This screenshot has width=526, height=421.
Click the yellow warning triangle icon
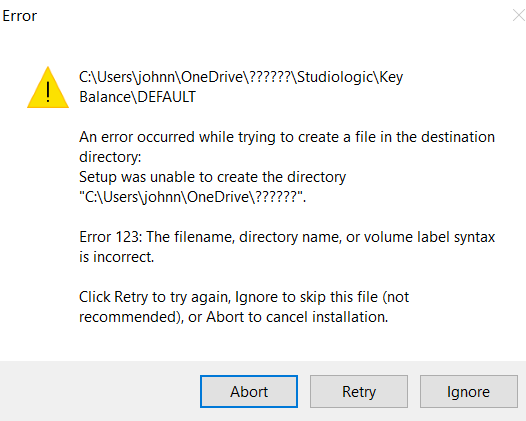pos(48,87)
